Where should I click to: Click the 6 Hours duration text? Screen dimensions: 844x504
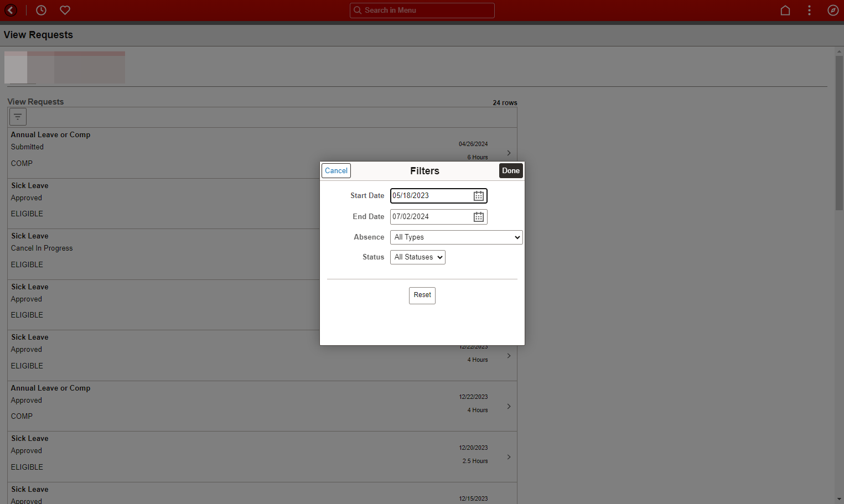pyautogui.click(x=478, y=157)
